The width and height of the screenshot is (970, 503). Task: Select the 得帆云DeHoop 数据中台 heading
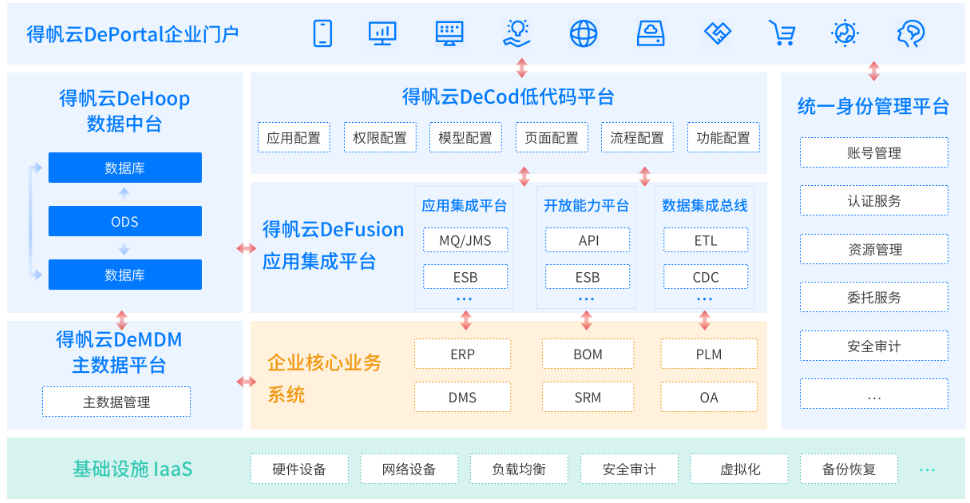[x=124, y=111]
